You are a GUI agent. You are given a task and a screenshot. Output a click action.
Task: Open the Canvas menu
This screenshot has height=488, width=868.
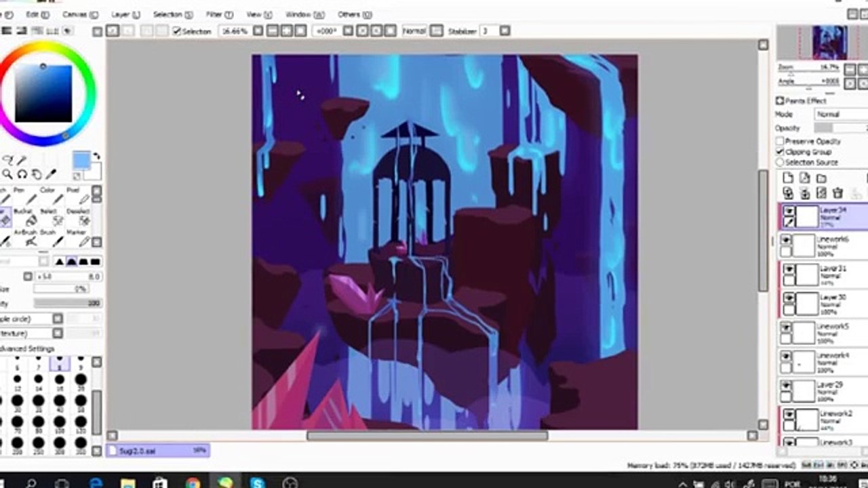80,14
